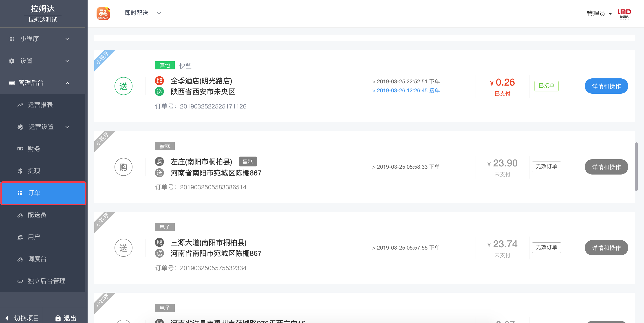Image resolution: width=644 pixels, height=323 pixels.
Task: Click the 用户 people icon
Action: [x=20, y=237]
